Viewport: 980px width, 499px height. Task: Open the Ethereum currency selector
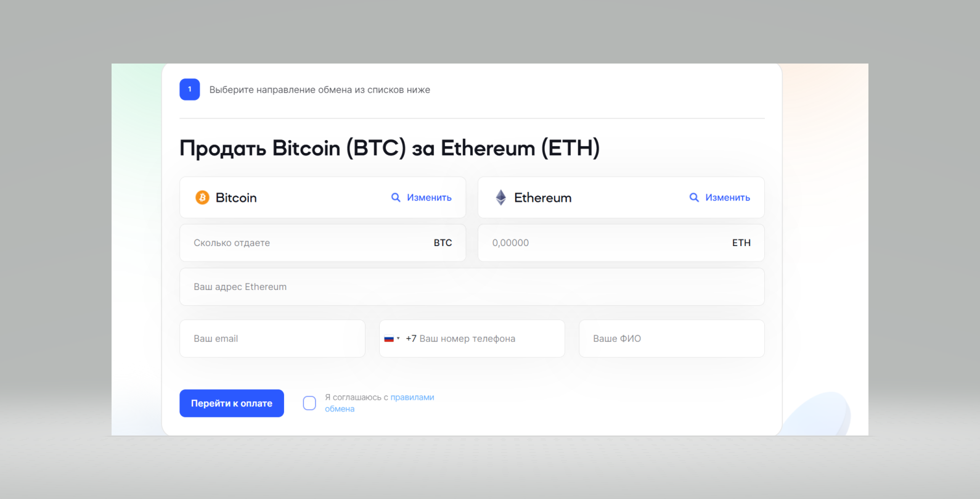coord(621,197)
